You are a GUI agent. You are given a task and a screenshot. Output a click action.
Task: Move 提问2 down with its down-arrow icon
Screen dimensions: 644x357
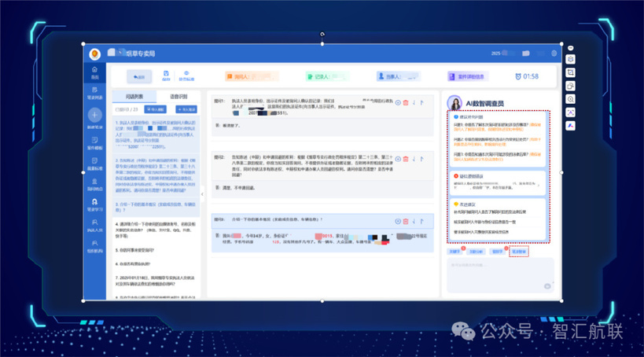(x=414, y=159)
